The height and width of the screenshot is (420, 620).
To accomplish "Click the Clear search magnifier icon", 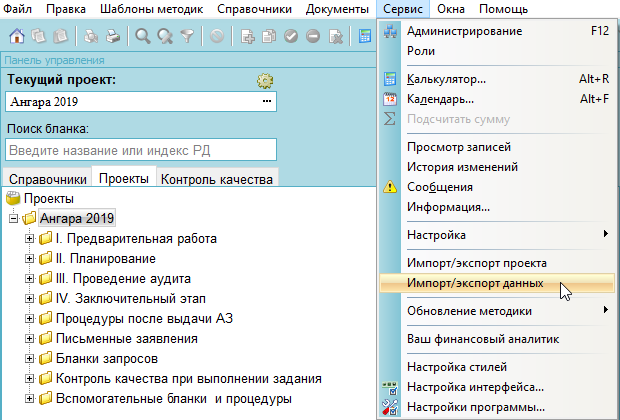I will pyautogui.click(x=165, y=37).
